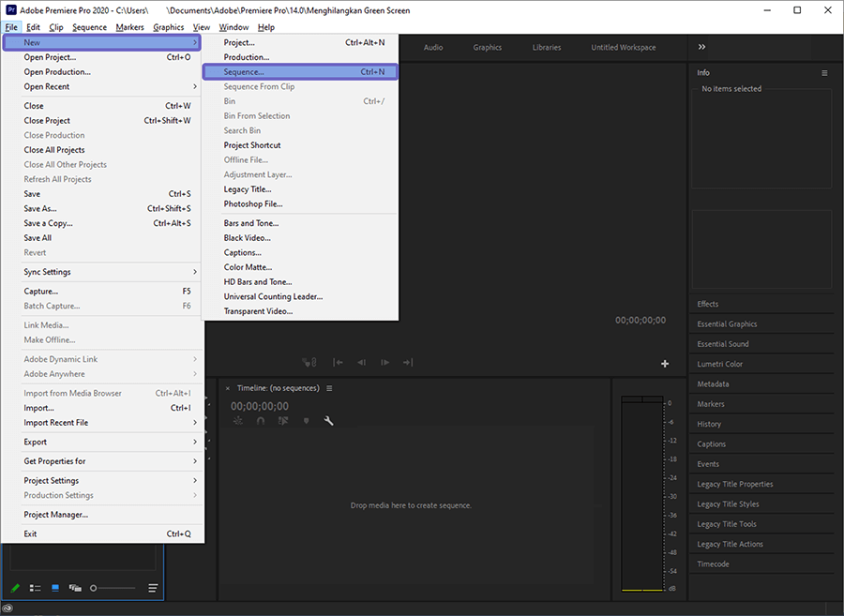Open the Markers menu
The width and height of the screenshot is (844, 616).
(x=129, y=27)
